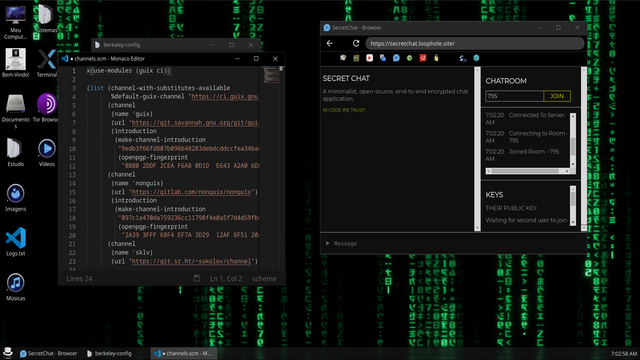Screen dimensions: 640x360
Task: Open the Músicas desktop icon
Action: (x=16, y=287)
